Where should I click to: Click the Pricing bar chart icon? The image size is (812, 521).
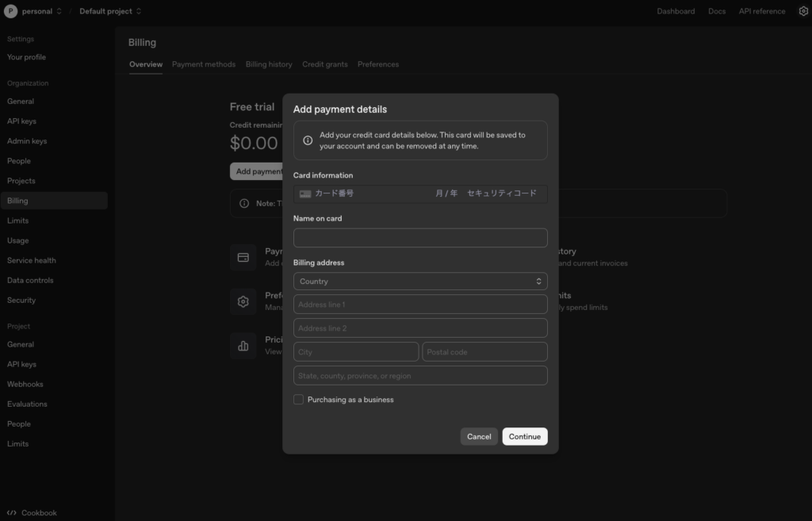[243, 346]
